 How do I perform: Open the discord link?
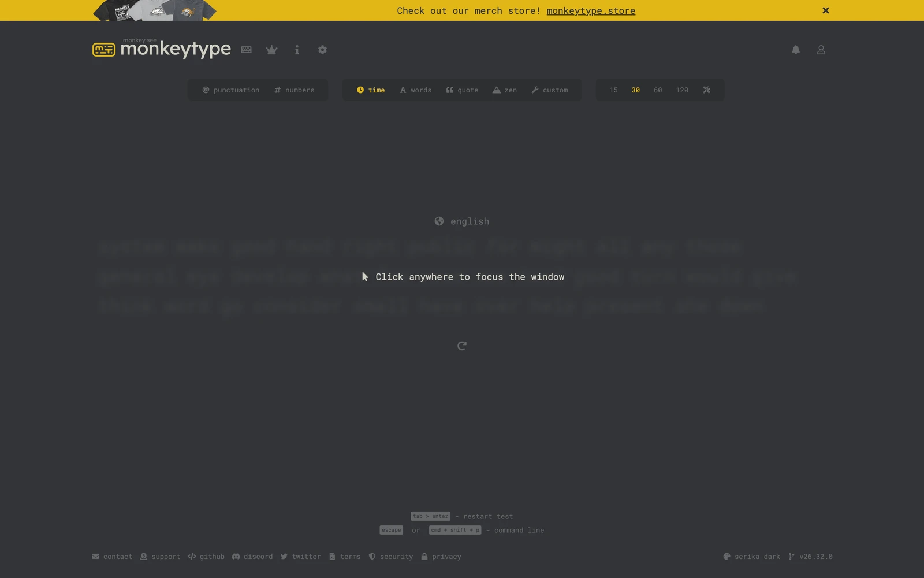point(252,557)
